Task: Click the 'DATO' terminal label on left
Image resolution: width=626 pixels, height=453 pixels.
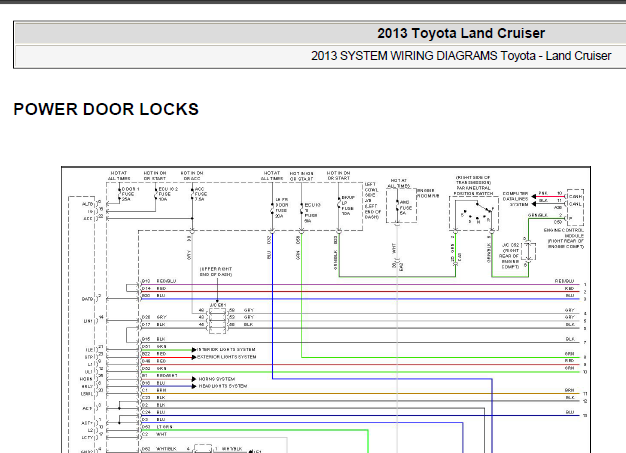Action: point(87,299)
